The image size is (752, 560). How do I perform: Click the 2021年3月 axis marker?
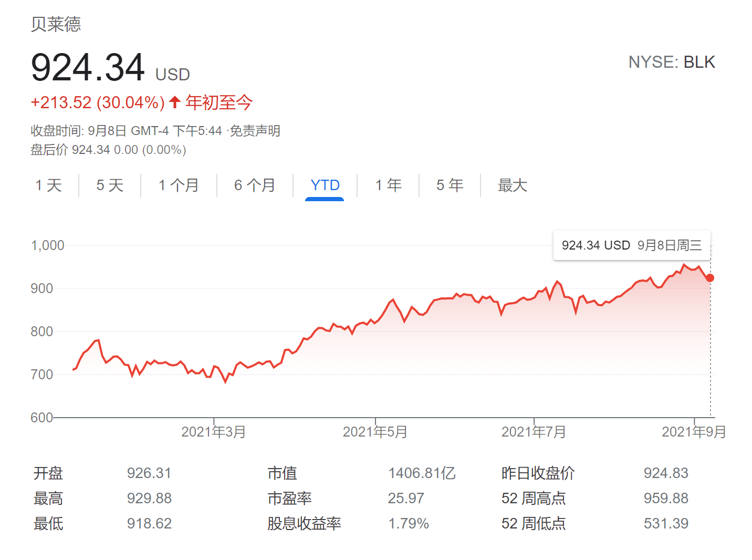(x=214, y=432)
